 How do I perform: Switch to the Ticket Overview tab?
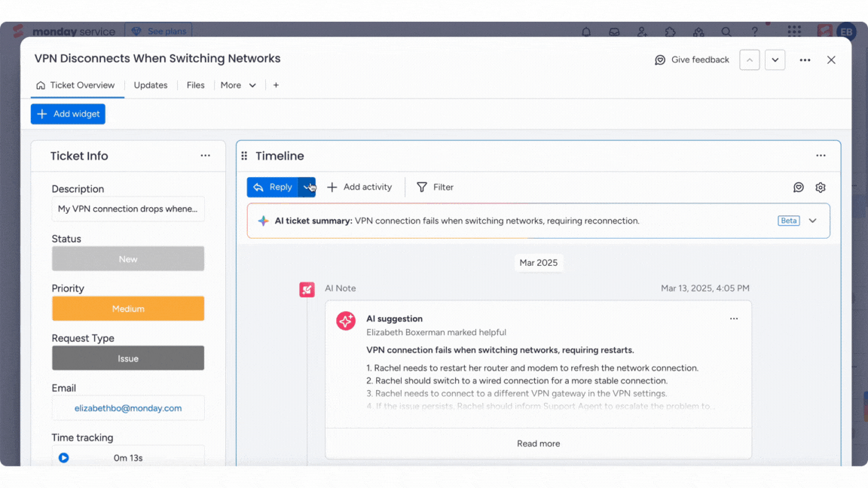[76, 85]
